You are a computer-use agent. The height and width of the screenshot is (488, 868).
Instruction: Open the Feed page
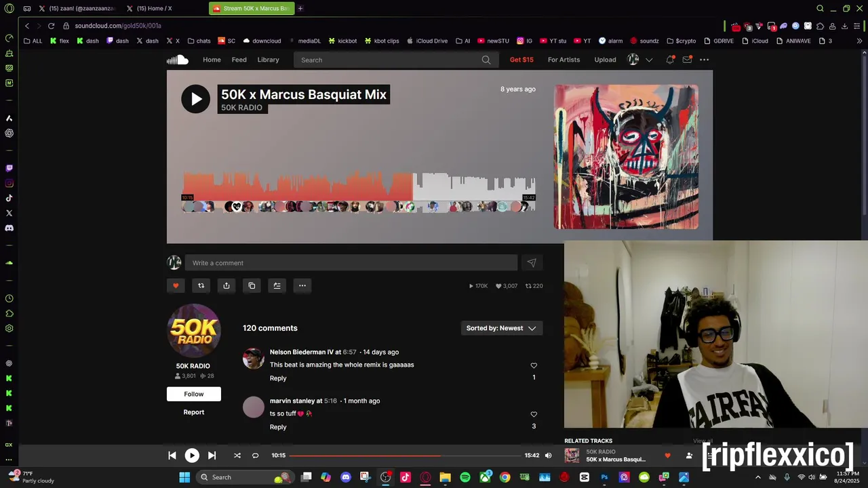(x=239, y=60)
